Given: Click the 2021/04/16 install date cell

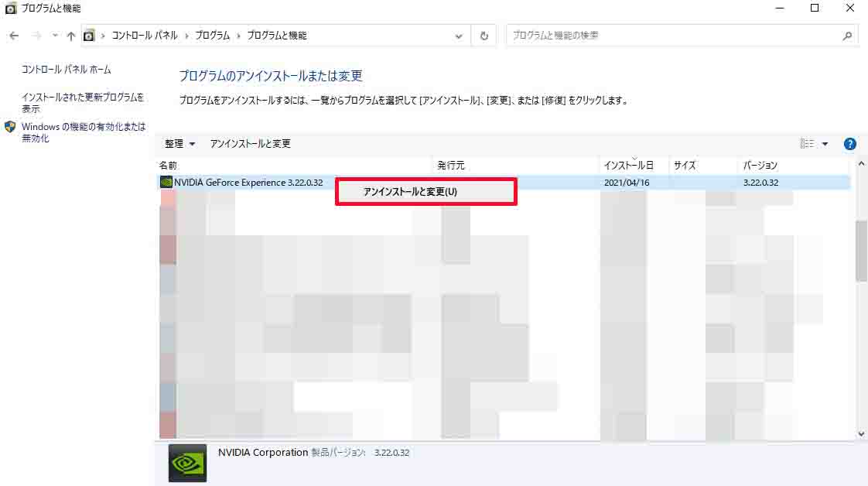Looking at the screenshot, I should pos(626,182).
